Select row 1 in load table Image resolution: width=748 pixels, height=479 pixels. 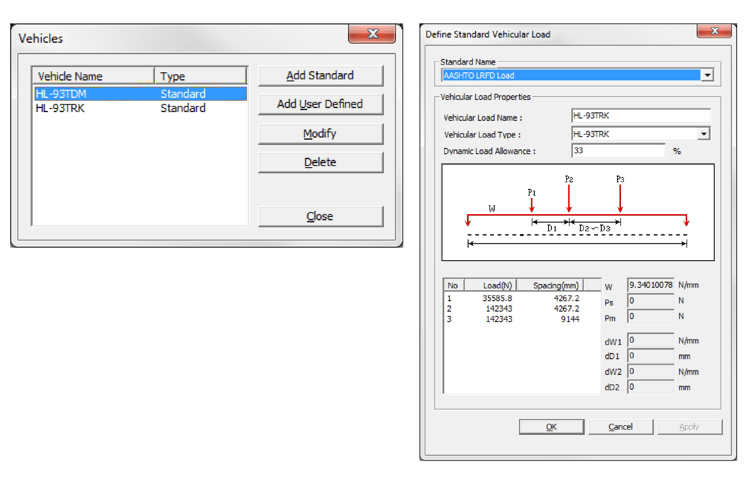pos(520,298)
